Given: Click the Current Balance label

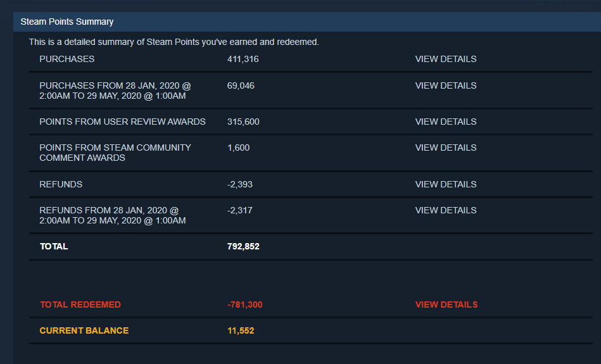Looking at the screenshot, I should pyautogui.click(x=84, y=330).
